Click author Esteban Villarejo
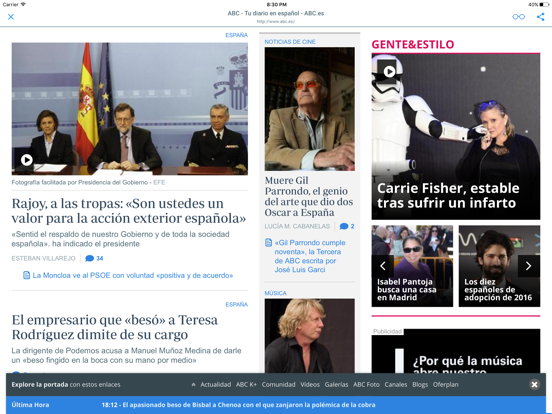This screenshot has width=552, height=414. point(44,258)
